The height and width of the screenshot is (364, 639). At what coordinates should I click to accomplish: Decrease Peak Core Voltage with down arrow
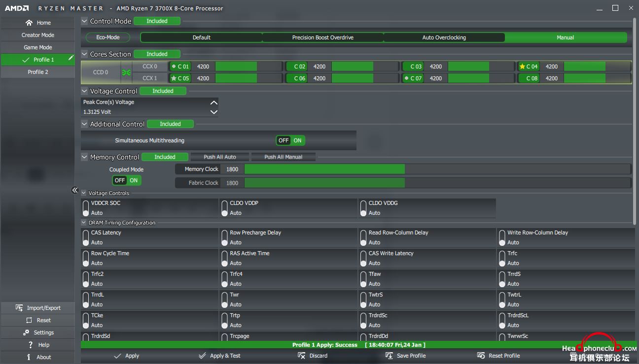tap(213, 112)
